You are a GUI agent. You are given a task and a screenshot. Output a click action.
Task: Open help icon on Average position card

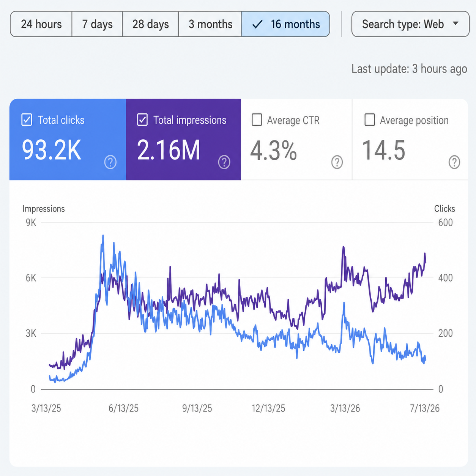tap(454, 162)
